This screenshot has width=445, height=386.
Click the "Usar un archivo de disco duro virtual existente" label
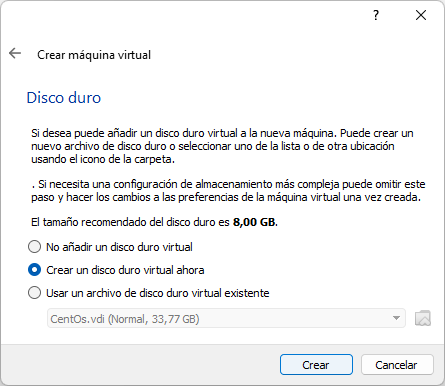[158, 293]
